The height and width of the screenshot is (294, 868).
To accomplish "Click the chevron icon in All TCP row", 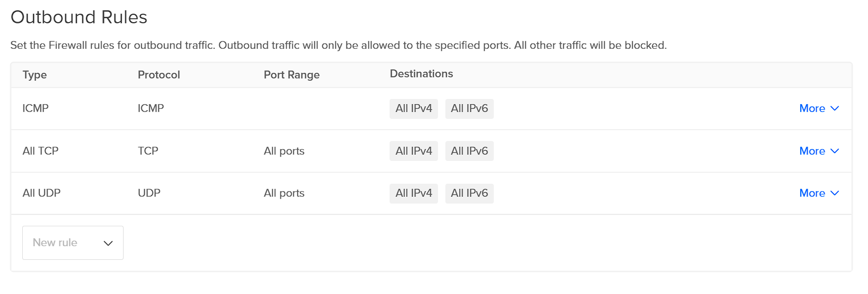I will pos(835,151).
